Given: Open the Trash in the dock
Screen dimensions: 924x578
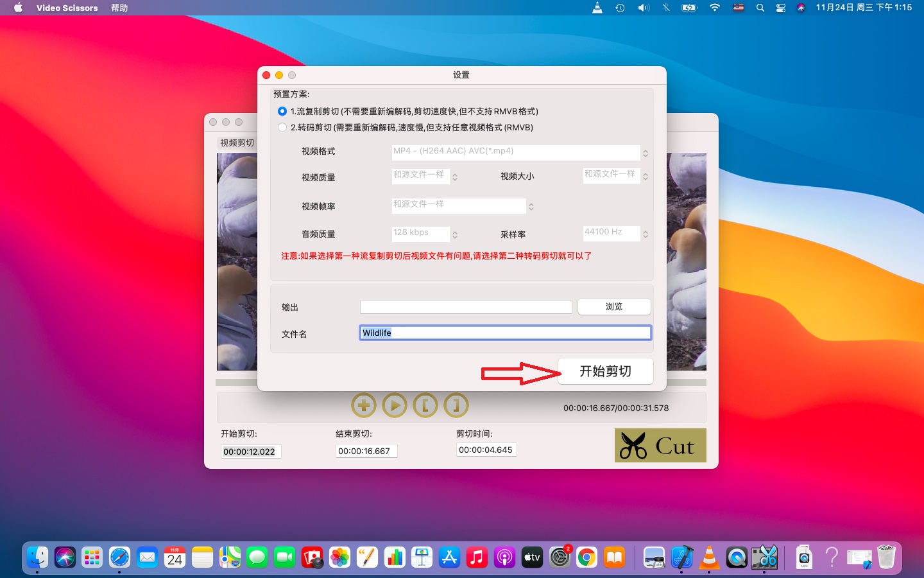Looking at the screenshot, I should 886,557.
